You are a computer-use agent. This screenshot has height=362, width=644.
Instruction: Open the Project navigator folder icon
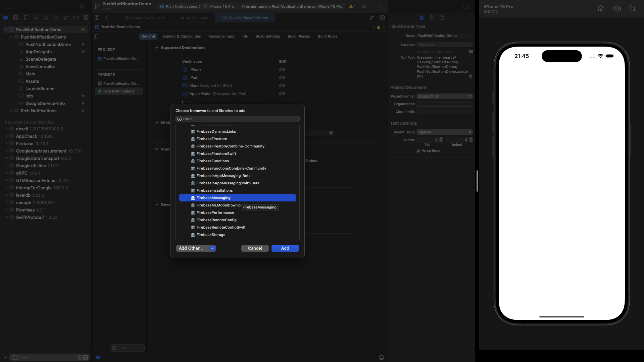pyautogui.click(x=5, y=18)
